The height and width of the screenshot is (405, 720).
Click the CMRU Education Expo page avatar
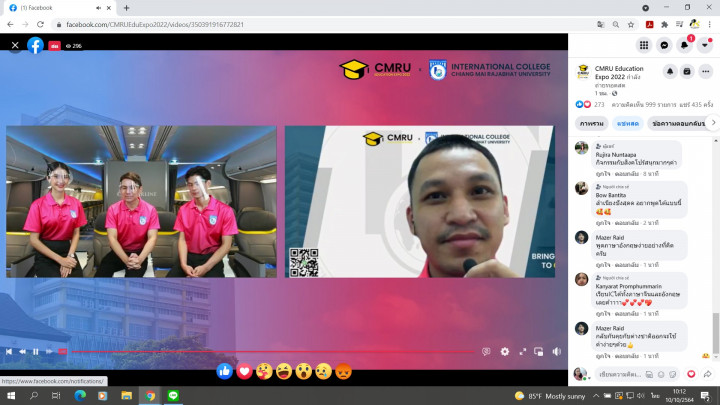point(583,72)
